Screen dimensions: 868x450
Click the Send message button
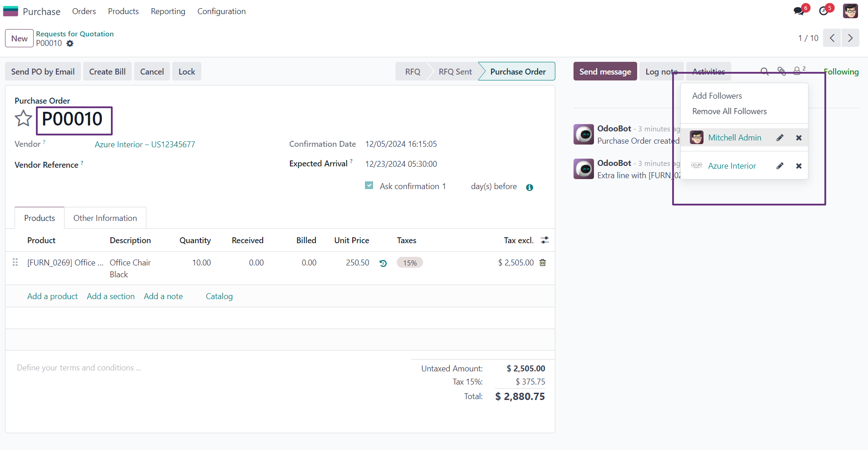coord(605,71)
